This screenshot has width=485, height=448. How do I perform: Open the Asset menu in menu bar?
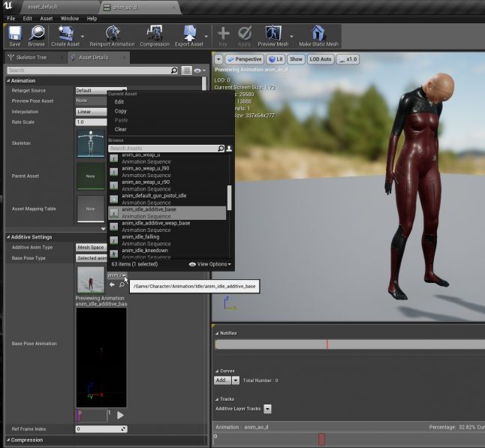(47, 18)
